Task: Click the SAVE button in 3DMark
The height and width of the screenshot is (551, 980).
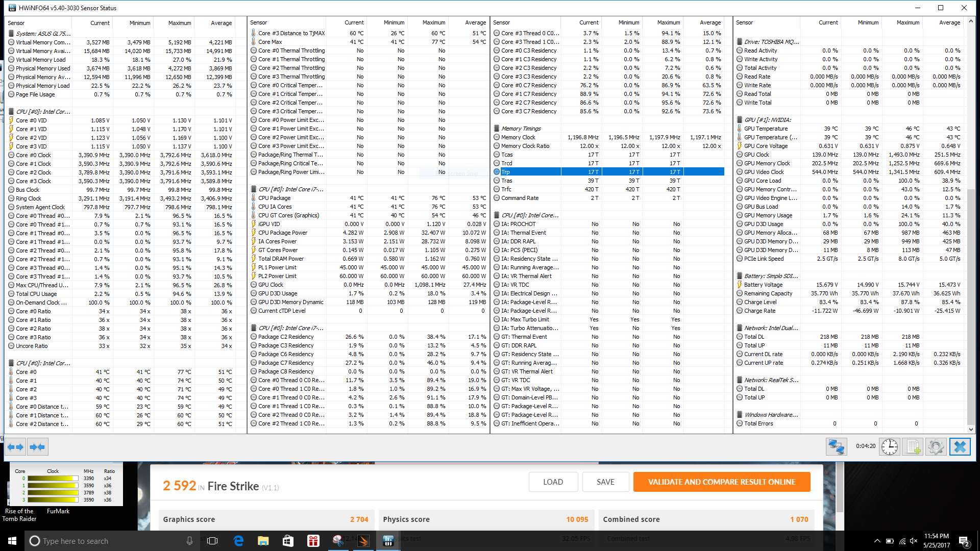Action: (605, 482)
